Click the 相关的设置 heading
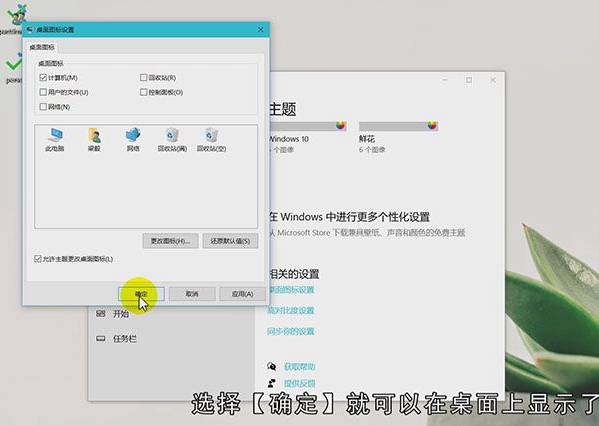599x426 pixels. click(294, 274)
